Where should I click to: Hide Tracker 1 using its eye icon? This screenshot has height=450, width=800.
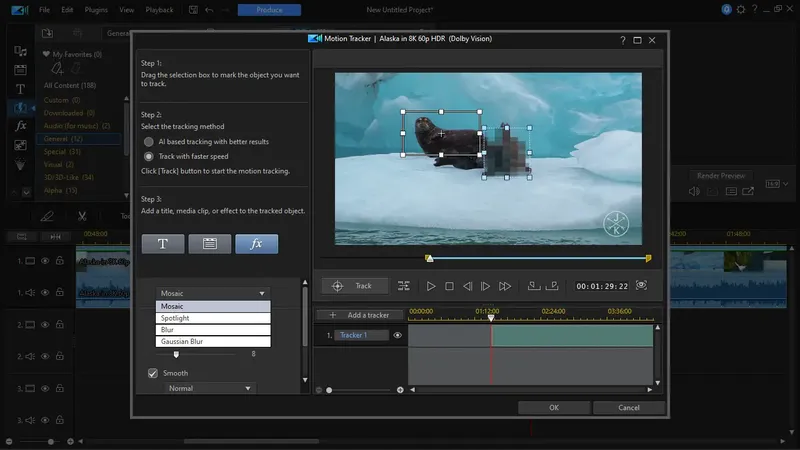click(397, 335)
